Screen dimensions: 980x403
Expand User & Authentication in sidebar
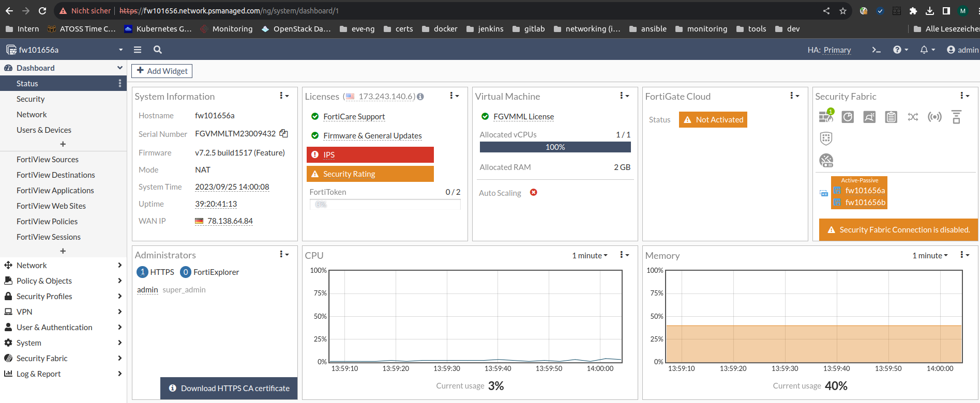63,327
